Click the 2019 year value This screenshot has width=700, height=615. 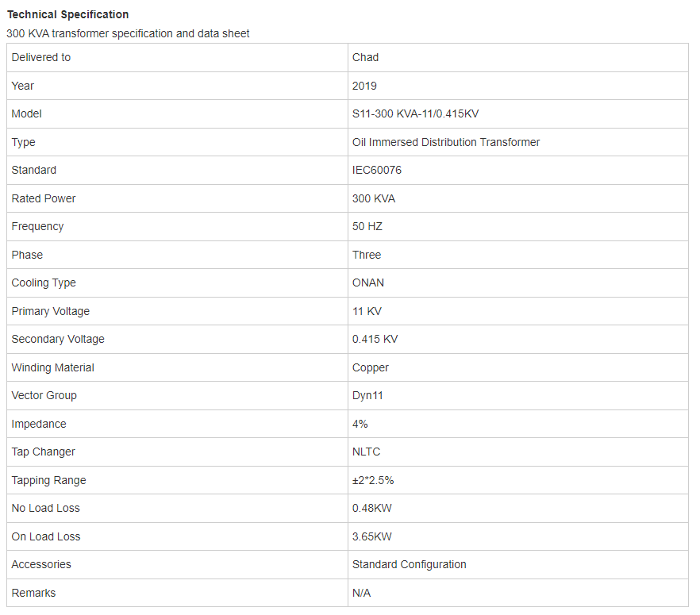pyautogui.click(x=364, y=86)
